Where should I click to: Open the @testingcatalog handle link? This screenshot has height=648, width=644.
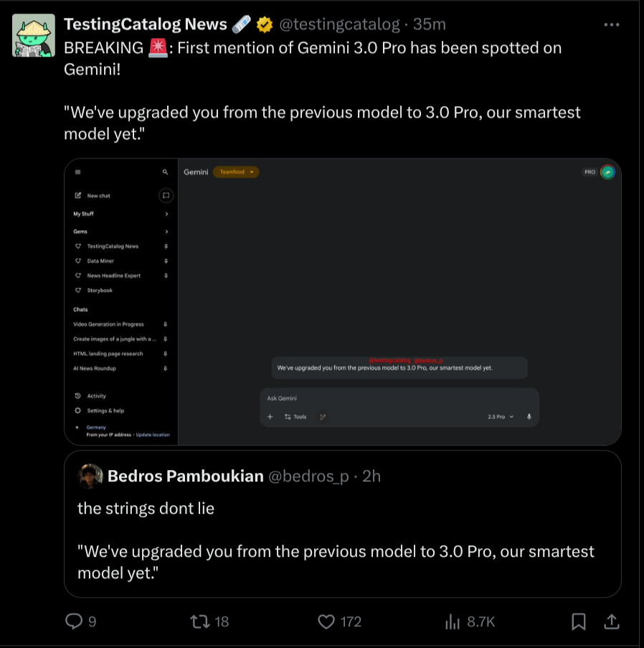(338, 24)
